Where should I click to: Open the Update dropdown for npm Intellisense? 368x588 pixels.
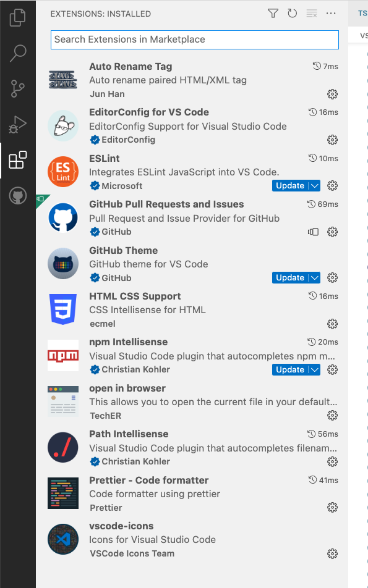(x=315, y=369)
